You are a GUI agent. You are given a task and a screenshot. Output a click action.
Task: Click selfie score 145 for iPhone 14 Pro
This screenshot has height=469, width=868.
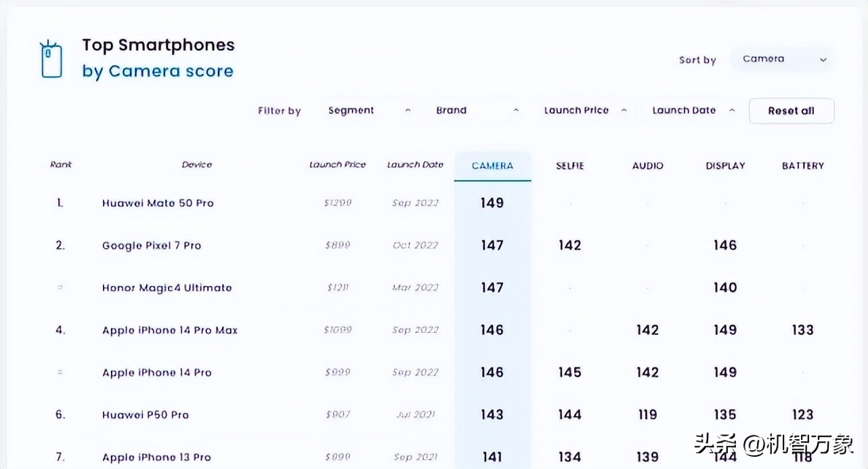570,372
